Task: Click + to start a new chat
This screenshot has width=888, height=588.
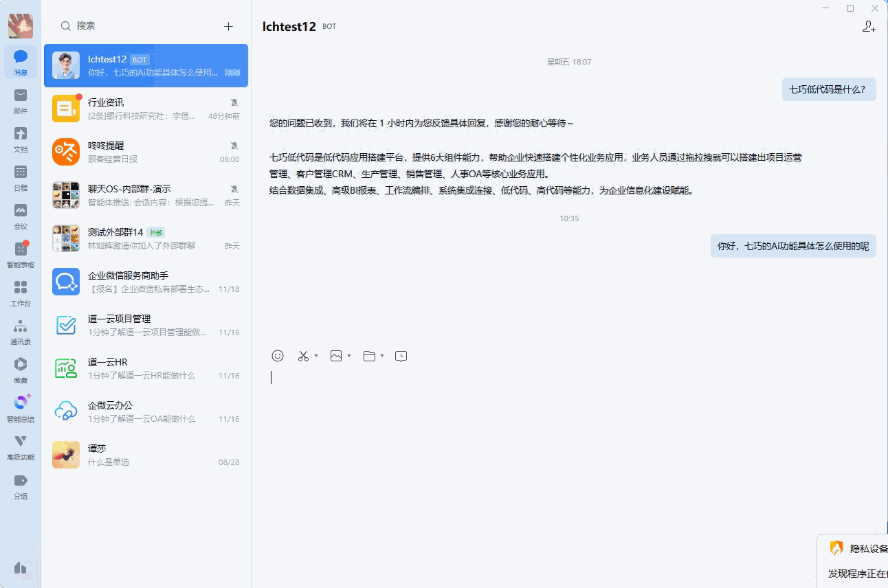Action: tap(228, 26)
